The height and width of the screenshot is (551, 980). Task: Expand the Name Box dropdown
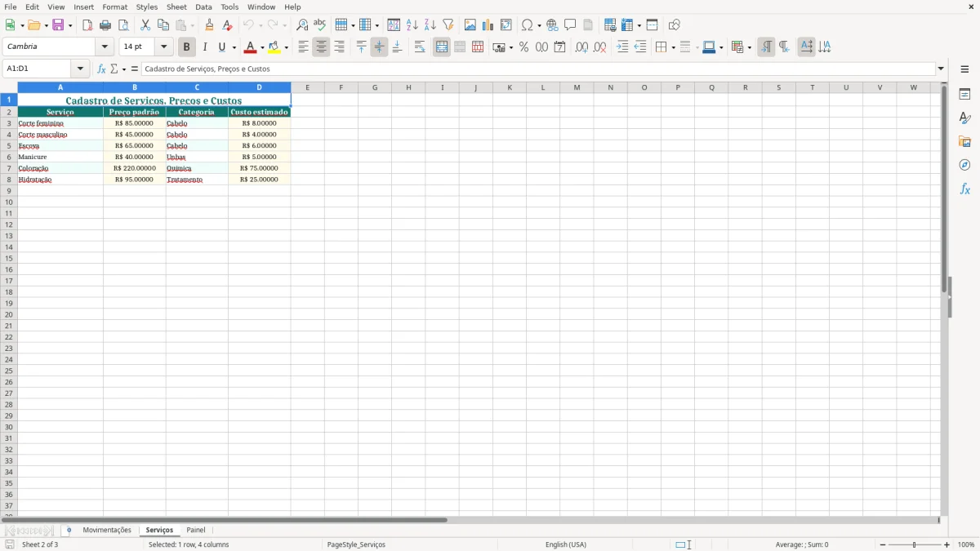80,69
